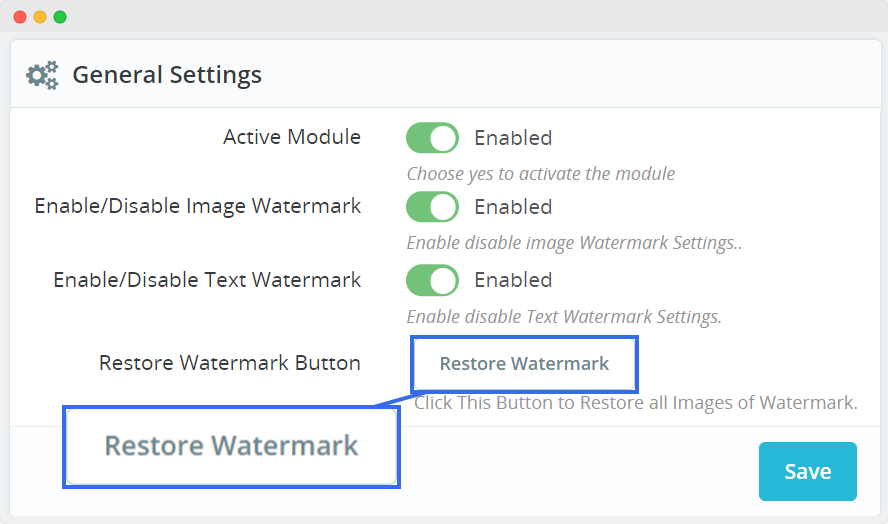Screen dimensions: 888x524
Task: Click the gears icon beside General Settings
Action: [42, 75]
